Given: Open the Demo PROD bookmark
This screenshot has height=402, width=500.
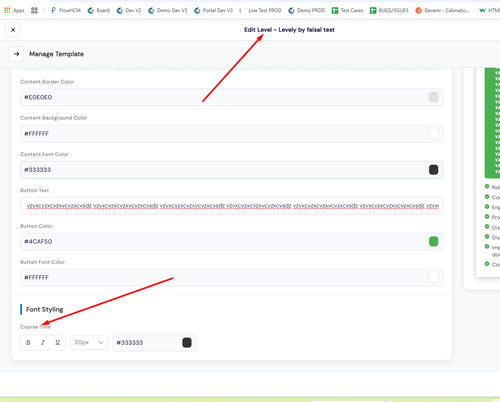Looking at the screenshot, I should (307, 10).
